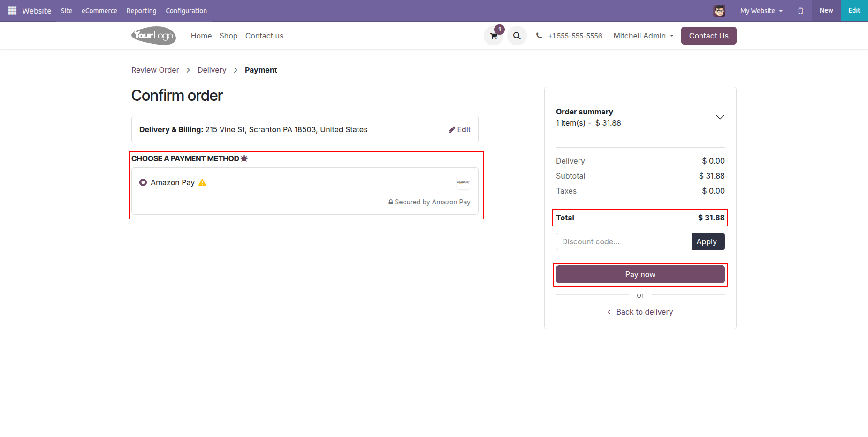This screenshot has width=868, height=437.
Task: Open the Configuration menu
Action: [186, 11]
